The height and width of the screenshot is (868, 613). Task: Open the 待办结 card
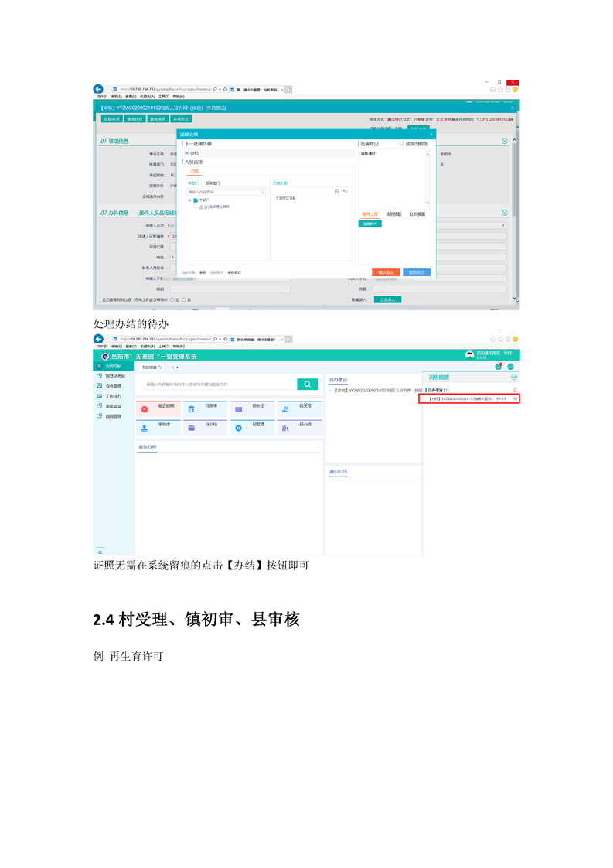206,427
